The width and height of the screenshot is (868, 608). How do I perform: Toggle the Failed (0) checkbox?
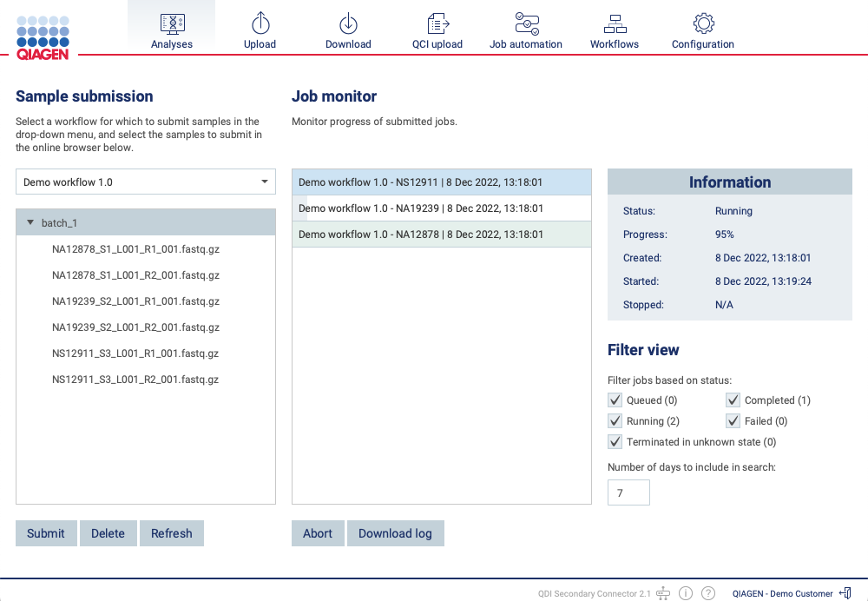[733, 420]
